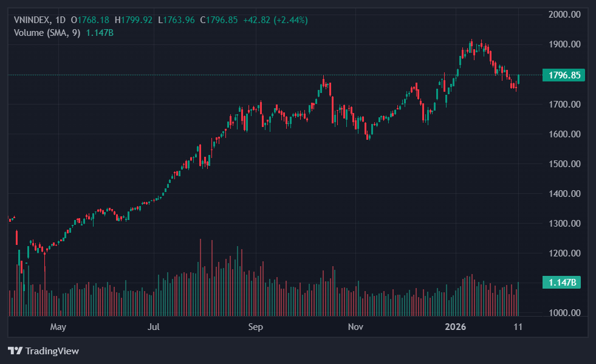Click the green 1.147B volume axis tag

(564, 282)
